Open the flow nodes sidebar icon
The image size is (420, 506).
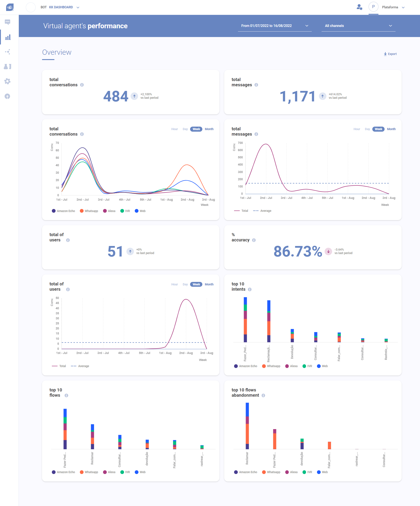7,52
